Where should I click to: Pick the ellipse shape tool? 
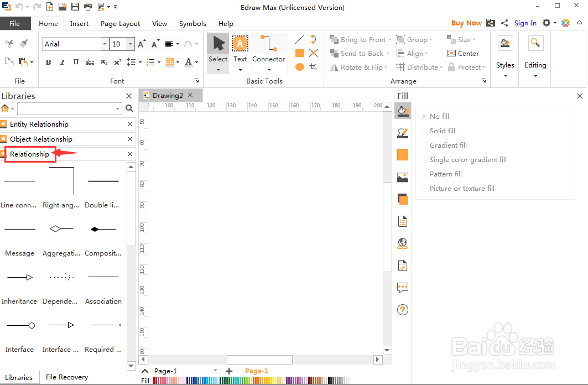300,67
